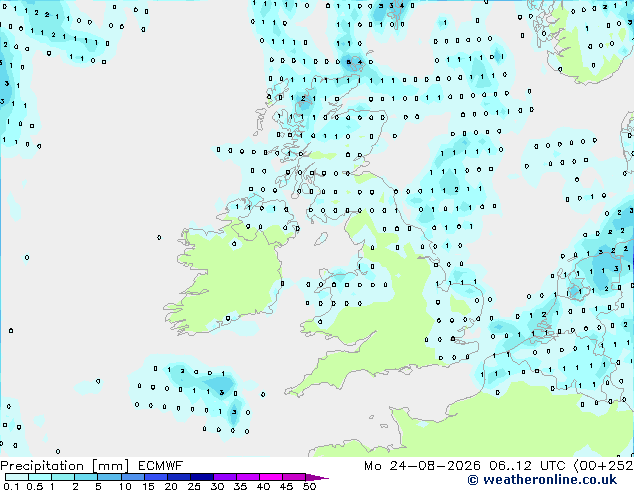Screen dimensions: 634x490
Task: Select the 5–10 mm legend swatch
Action: [x=109, y=477]
